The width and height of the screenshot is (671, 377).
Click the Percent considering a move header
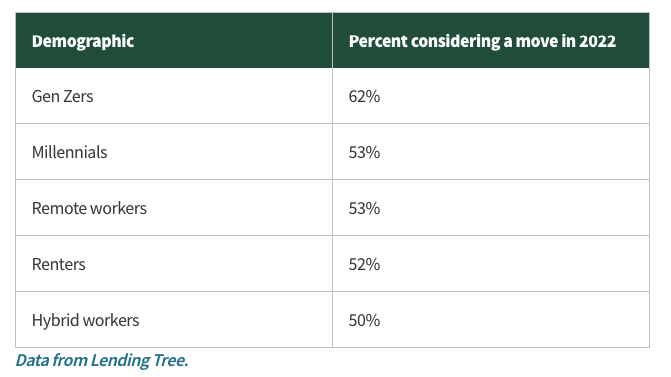click(x=491, y=41)
